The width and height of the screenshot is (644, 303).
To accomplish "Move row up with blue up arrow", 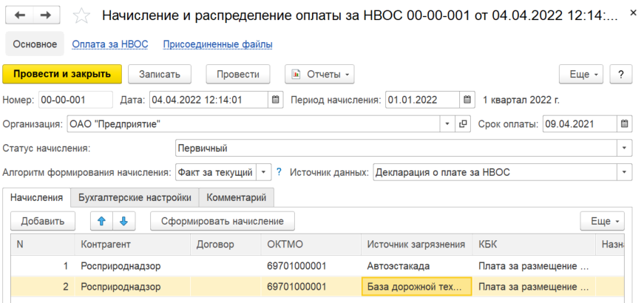I will (x=101, y=221).
